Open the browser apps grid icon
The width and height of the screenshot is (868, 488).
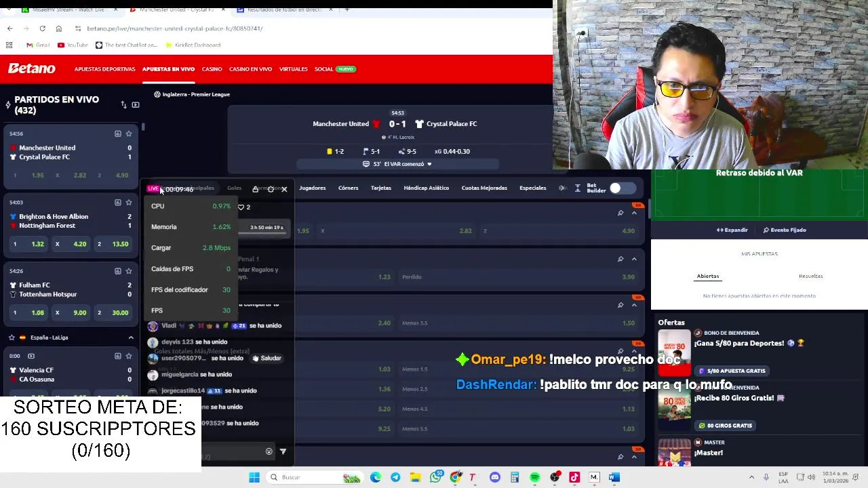[9, 45]
